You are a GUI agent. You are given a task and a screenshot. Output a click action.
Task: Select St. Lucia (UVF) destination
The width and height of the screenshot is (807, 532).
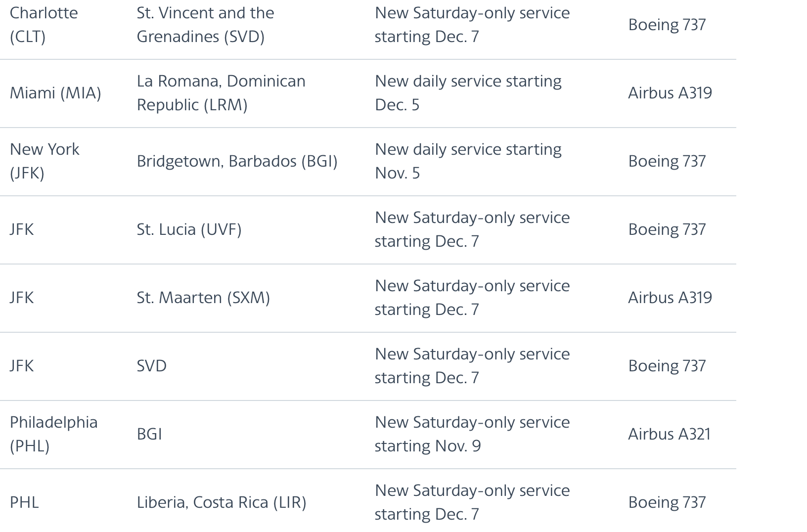coord(189,229)
